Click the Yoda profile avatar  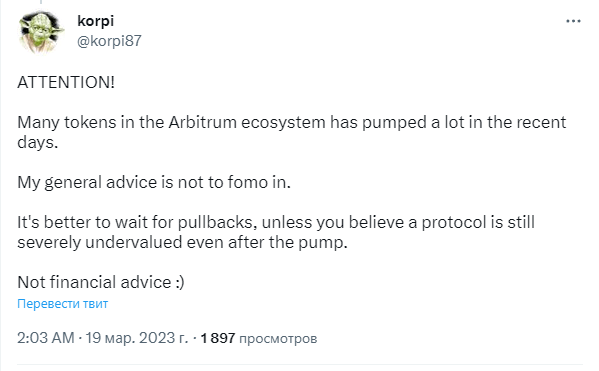(x=41, y=32)
